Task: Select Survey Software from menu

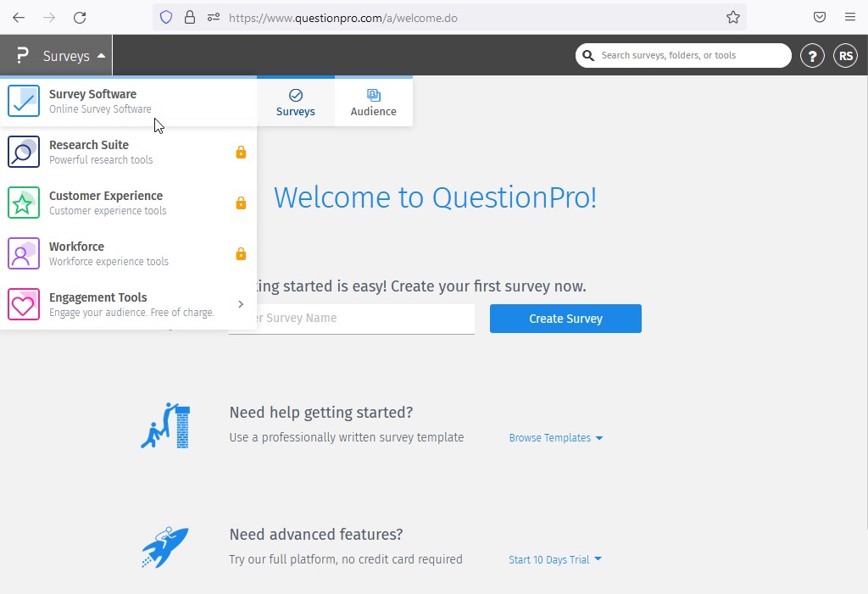Action: tap(129, 102)
